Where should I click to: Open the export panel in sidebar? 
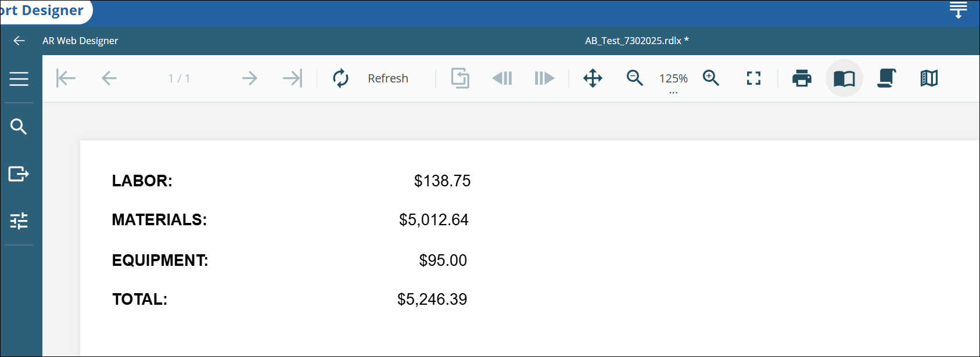tap(19, 174)
